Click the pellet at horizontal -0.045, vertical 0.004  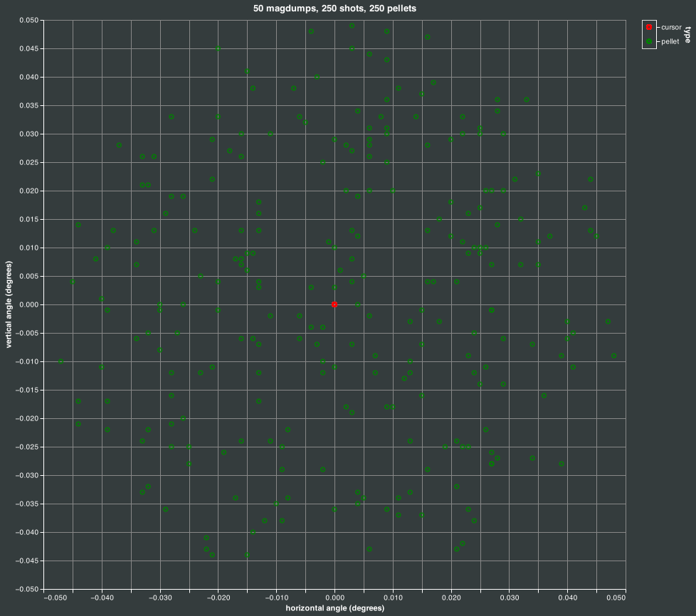73,282
